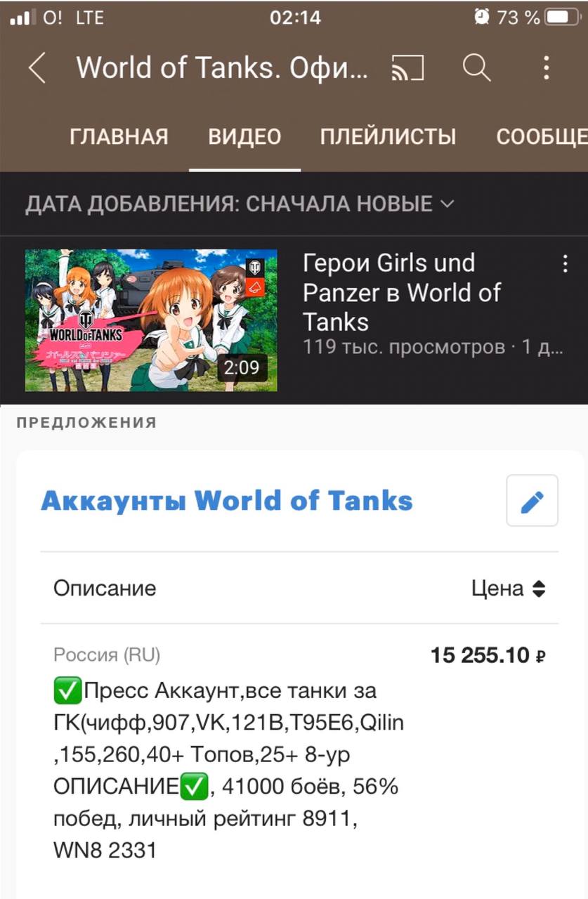Viewport: 588px width, 899px height.
Task: Tap the battery indicator in status bar
Action: pyautogui.click(x=563, y=17)
